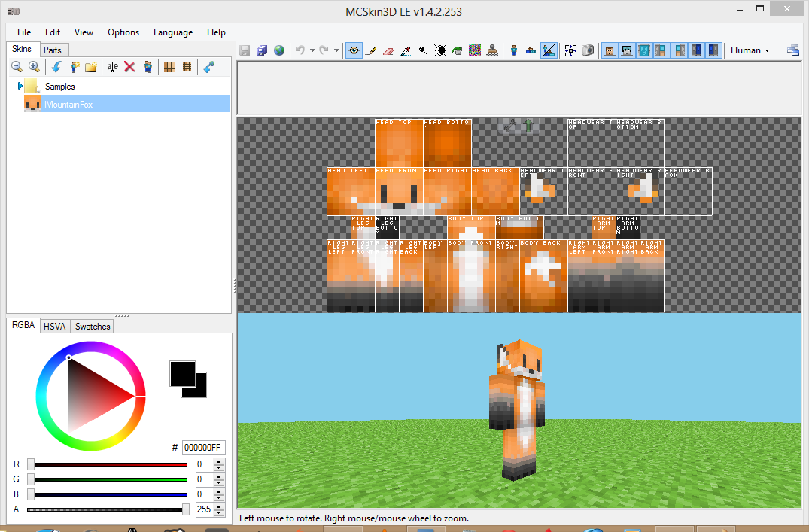Open the undo history dropdown arrow
Screen dimensions: 809x532
[312, 50]
